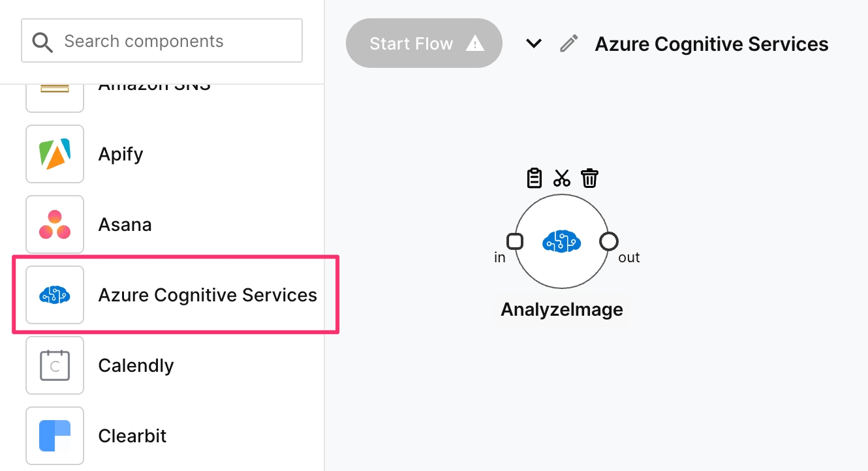Click the pencil icon to rename flow
The height and width of the screenshot is (471, 868).
tap(569, 44)
